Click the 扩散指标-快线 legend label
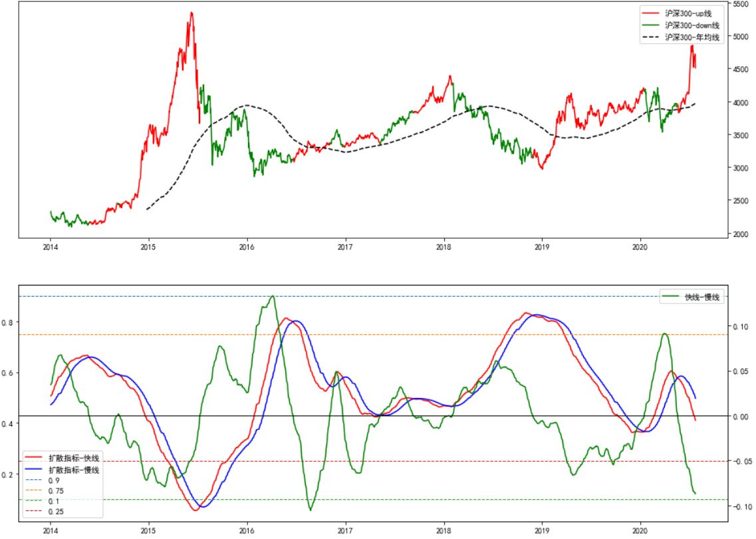This screenshot has height=539, width=756. [73, 458]
